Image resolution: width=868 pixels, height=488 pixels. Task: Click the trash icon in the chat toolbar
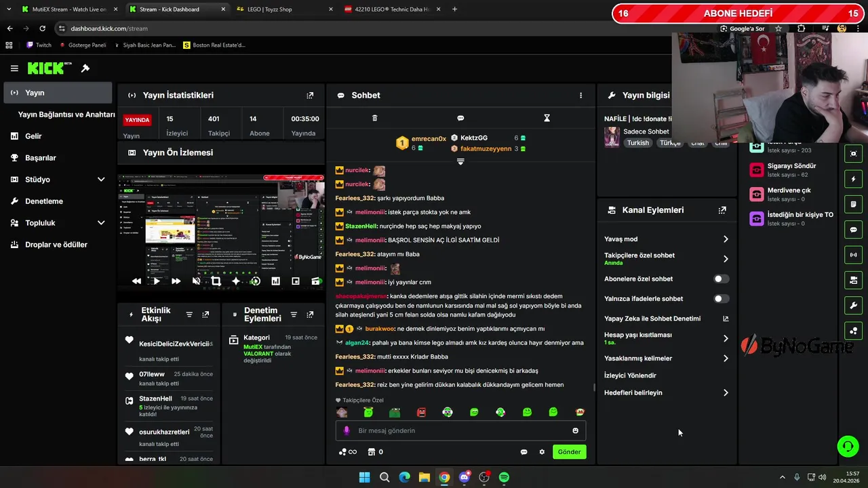pyautogui.click(x=374, y=118)
